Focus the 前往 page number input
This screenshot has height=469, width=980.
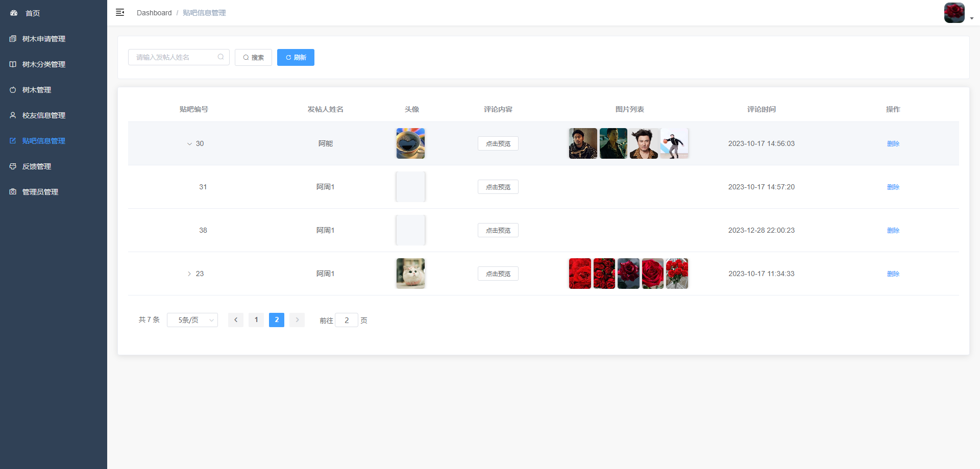click(347, 320)
